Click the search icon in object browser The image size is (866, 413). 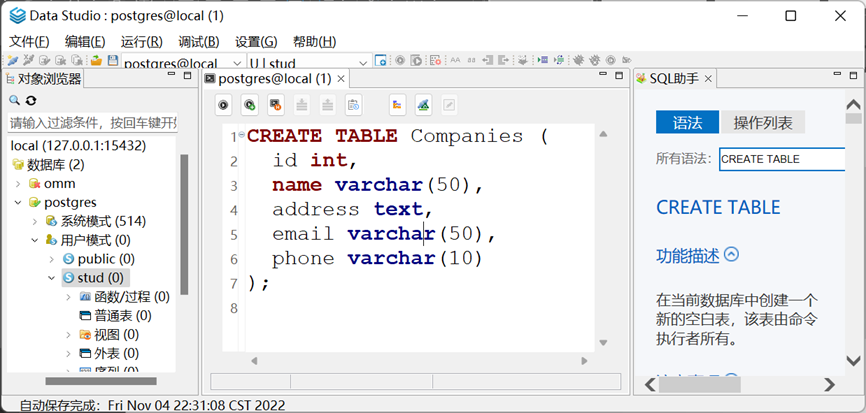(14, 100)
